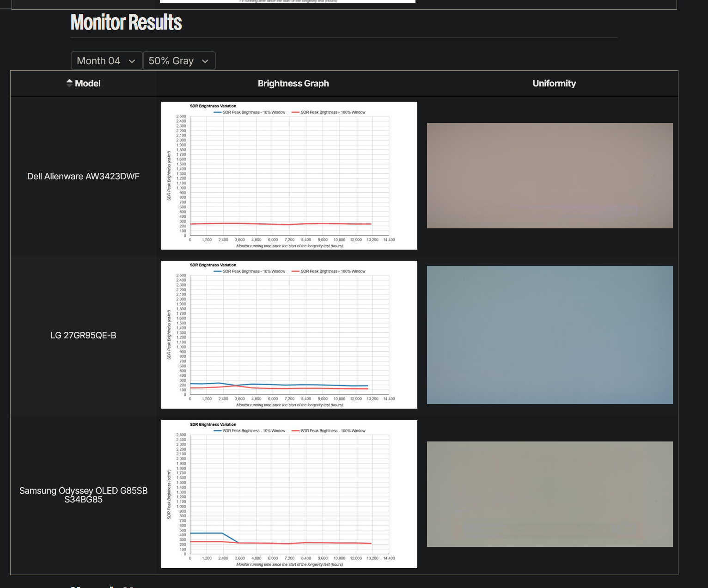Click the Uniformity column header
Viewport: 708px width, 588px height.
554,83
